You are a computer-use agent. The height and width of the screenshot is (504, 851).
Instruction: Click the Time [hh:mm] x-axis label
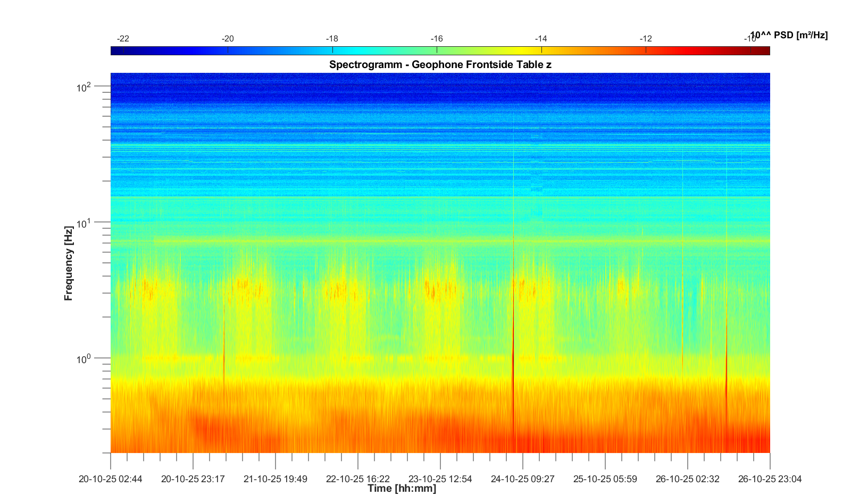tap(402, 489)
